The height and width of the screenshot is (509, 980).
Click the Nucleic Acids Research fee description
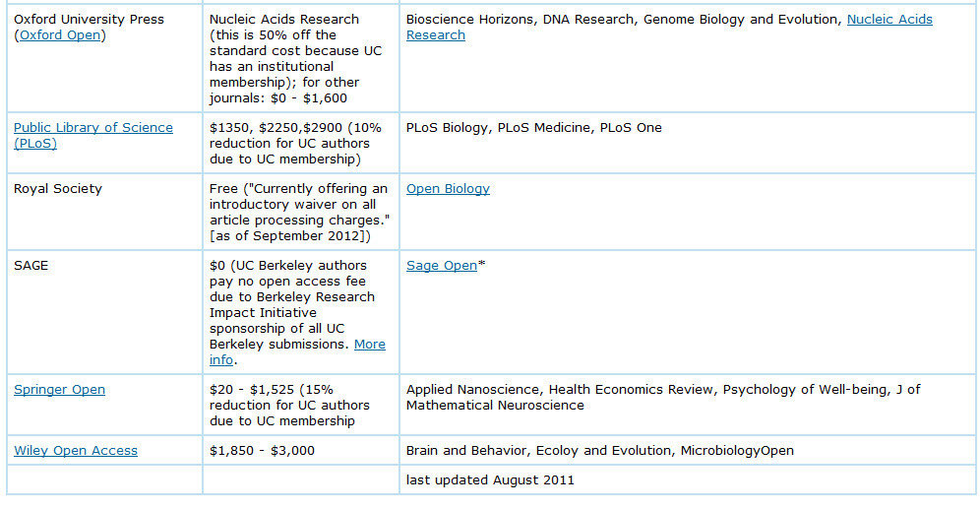295,59
